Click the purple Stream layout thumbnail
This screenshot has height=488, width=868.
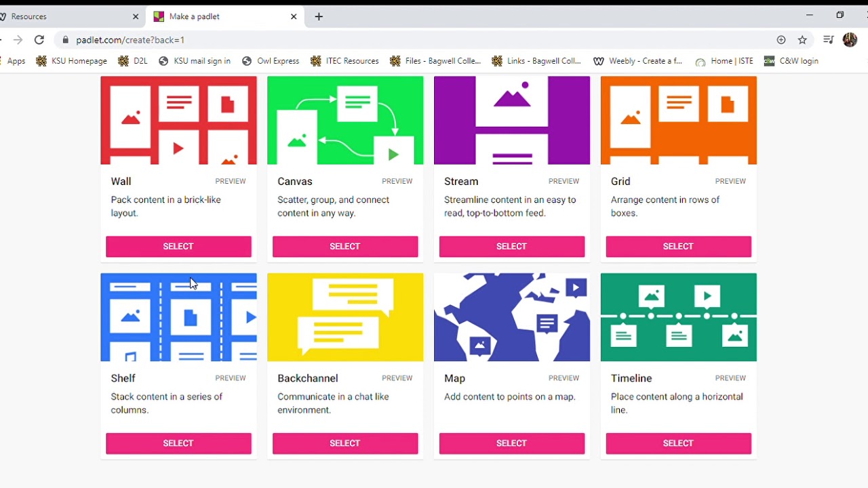(512, 120)
